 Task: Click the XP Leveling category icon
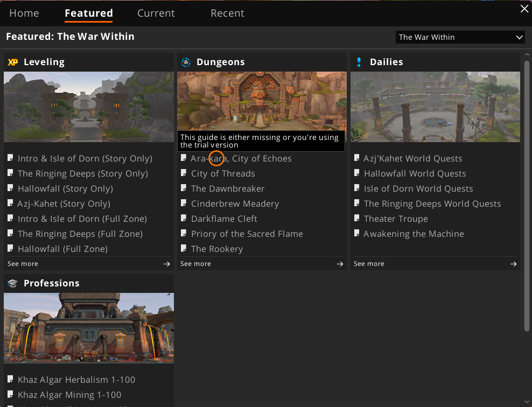click(13, 62)
